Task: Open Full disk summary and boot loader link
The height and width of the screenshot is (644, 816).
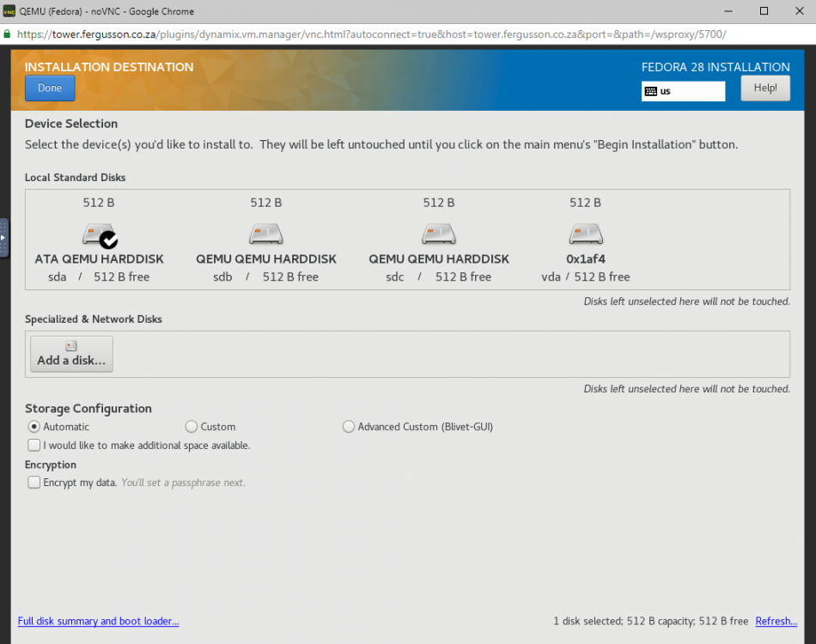Action: tap(99, 621)
